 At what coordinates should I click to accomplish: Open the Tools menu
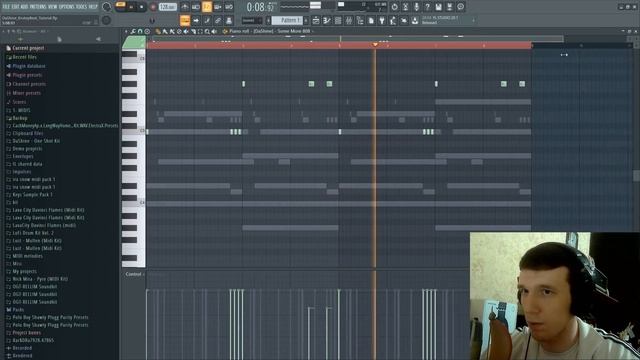pyautogui.click(x=82, y=7)
